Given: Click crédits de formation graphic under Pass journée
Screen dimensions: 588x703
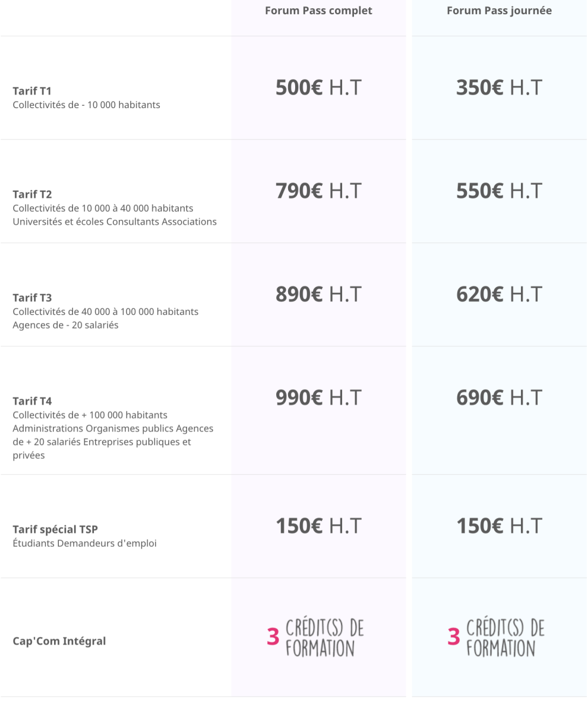Looking at the screenshot, I should click(496, 638).
